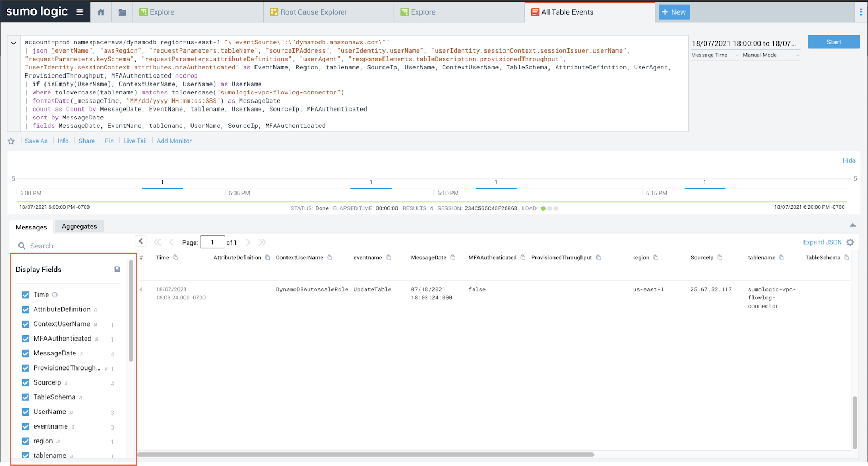
Task: Uncheck the TableSchema field
Action: [x=25, y=398]
